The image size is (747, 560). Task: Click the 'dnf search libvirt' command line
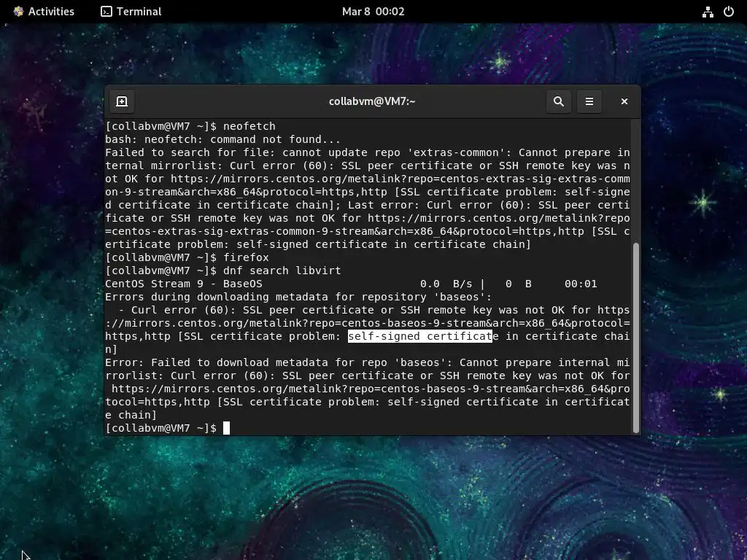click(223, 271)
